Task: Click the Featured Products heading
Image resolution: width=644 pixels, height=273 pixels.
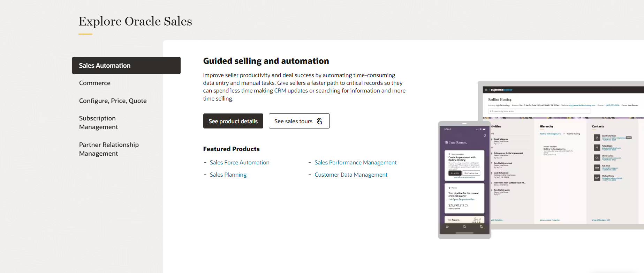Action: point(232,149)
